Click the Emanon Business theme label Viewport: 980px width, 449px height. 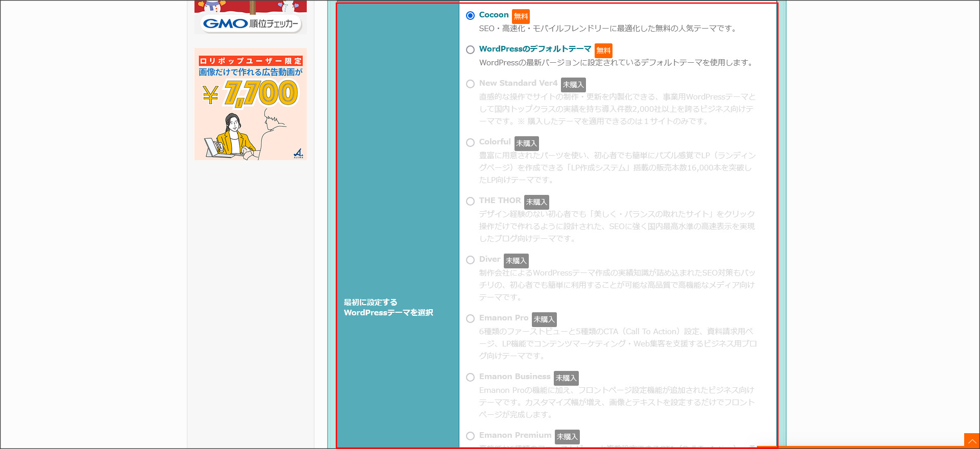point(514,377)
